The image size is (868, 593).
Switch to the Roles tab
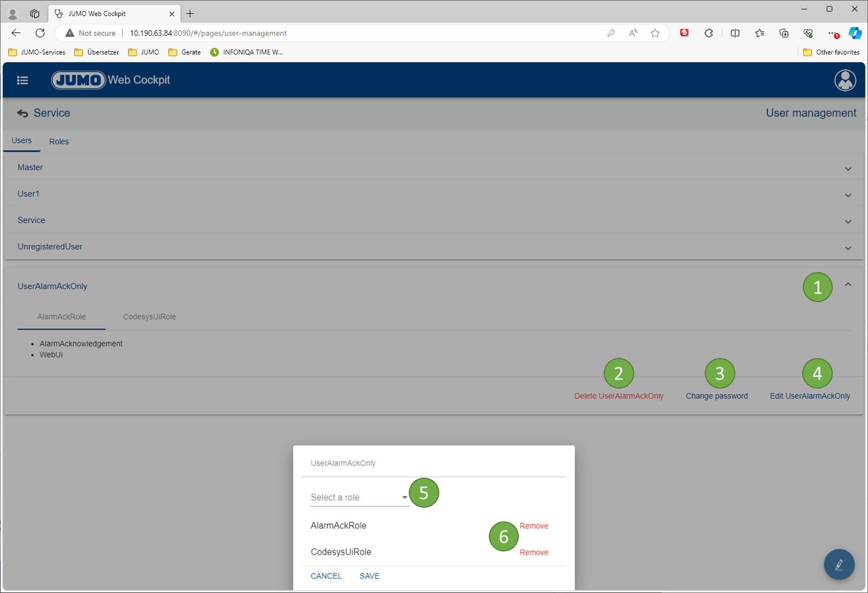[59, 141]
